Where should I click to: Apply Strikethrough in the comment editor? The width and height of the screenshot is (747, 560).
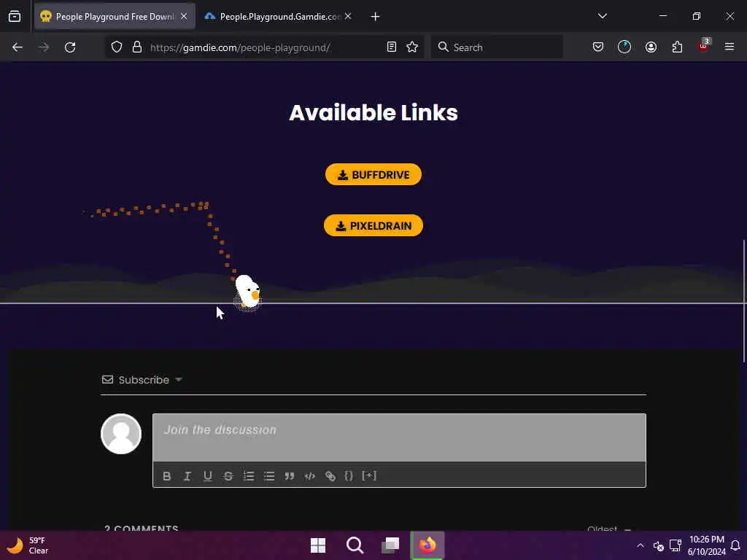(x=228, y=475)
